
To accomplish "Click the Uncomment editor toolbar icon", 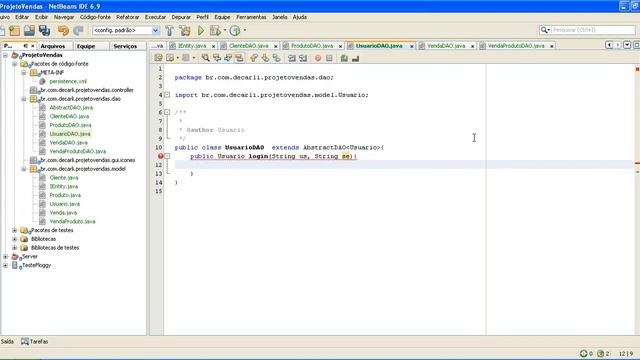I will [x=356, y=58].
